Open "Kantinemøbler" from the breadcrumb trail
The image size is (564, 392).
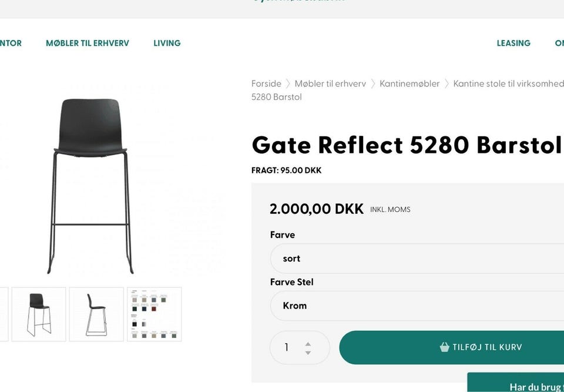(x=409, y=83)
